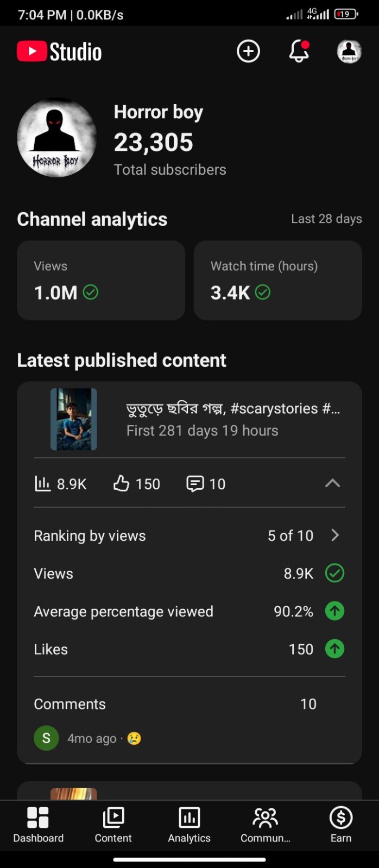Select the Dashboard tab
Viewport: 379px width, 868px height.
tap(38, 825)
